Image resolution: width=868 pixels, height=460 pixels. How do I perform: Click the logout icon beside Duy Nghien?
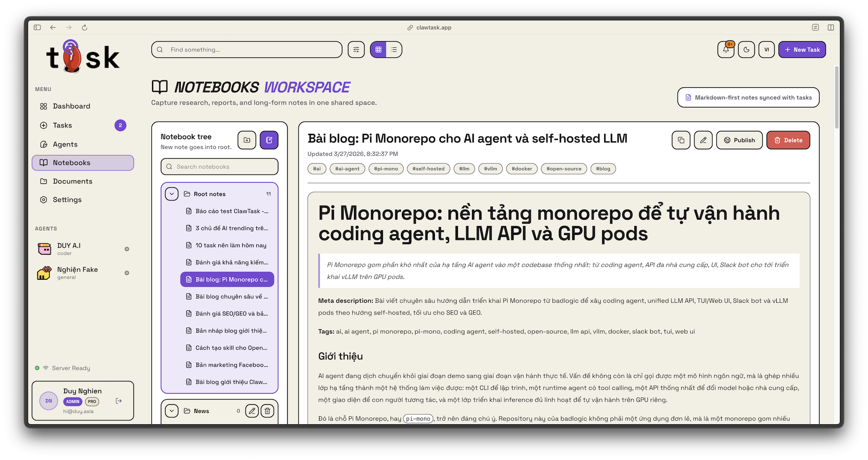point(119,401)
